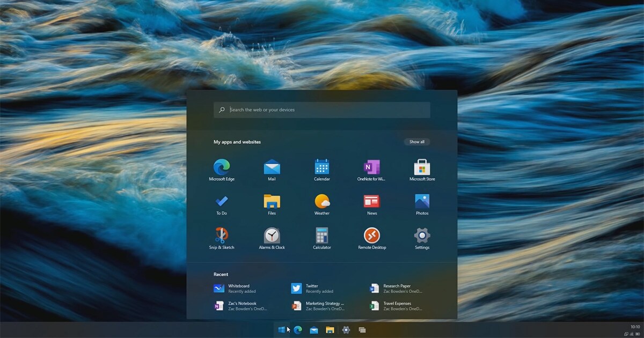Open Settings from the app grid

pyautogui.click(x=421, y=236)
